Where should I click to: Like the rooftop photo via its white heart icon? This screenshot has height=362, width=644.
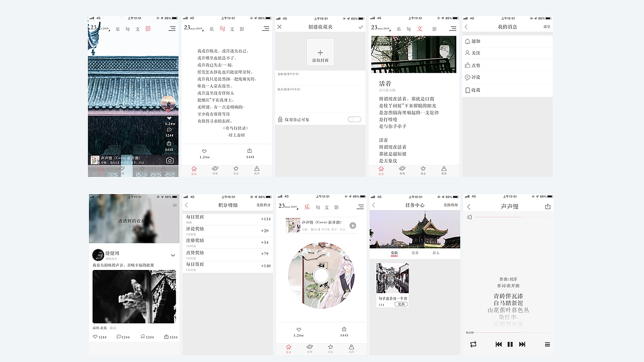click(169, 118)
